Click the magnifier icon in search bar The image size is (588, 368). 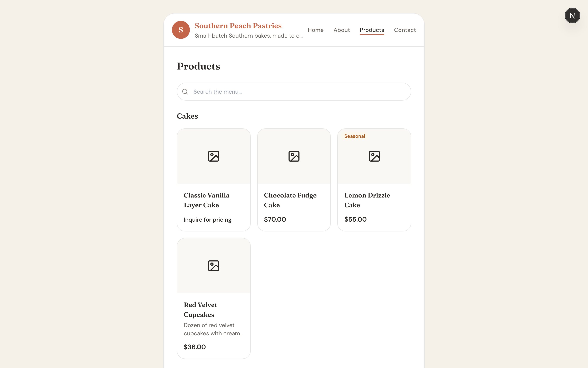coord(185,92)
